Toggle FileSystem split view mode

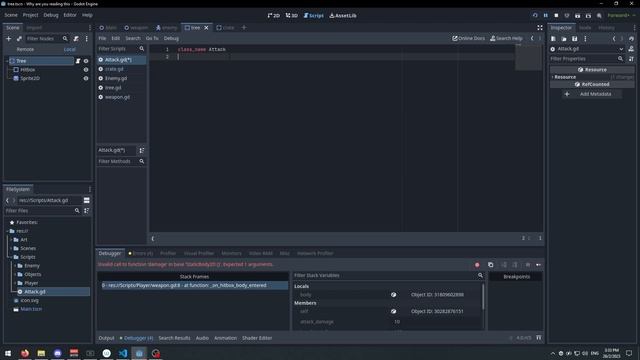coord(87,200)
